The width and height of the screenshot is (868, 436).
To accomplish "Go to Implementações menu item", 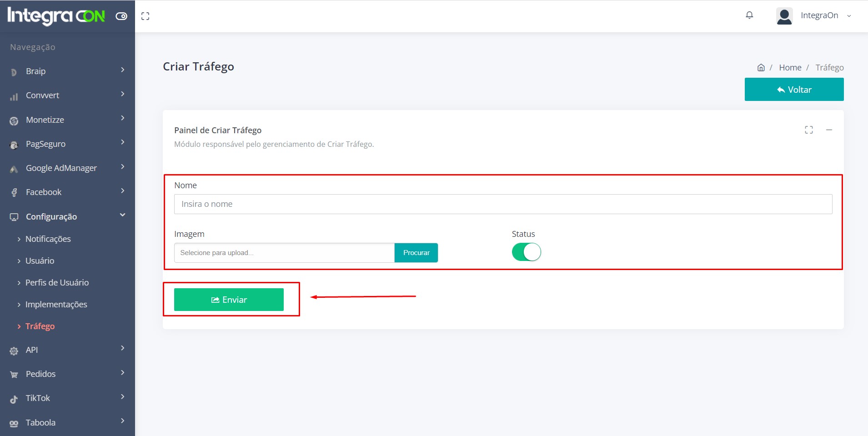I will [56, 305].
